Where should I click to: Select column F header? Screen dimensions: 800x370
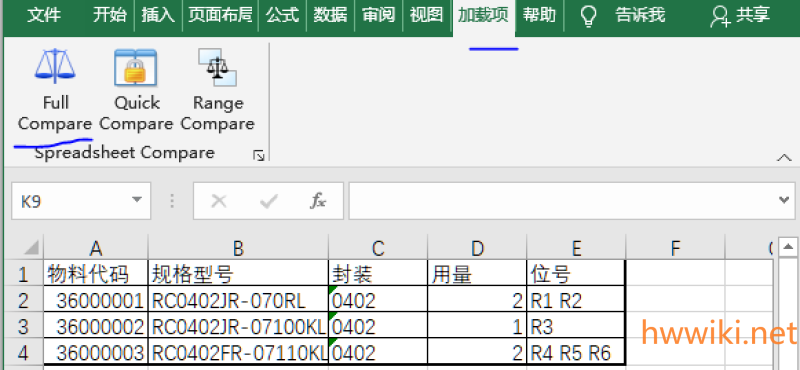click(x=675, y=248)
